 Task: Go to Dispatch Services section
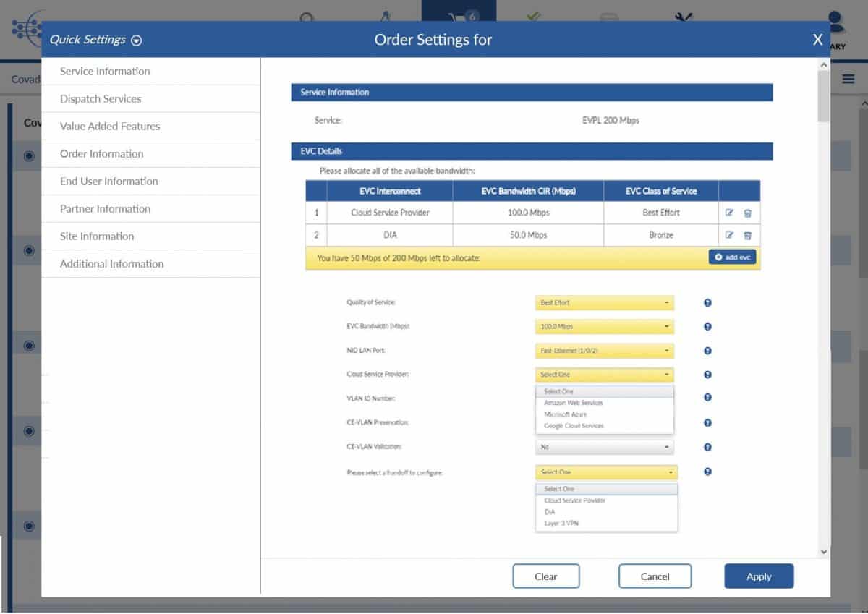(x=101, y=99)
